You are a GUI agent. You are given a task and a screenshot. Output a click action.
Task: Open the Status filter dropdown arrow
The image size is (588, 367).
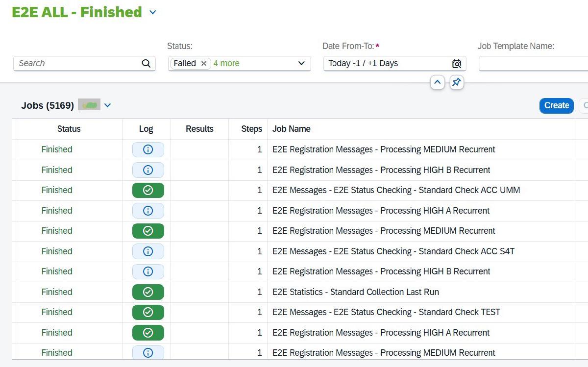[301, 64]
